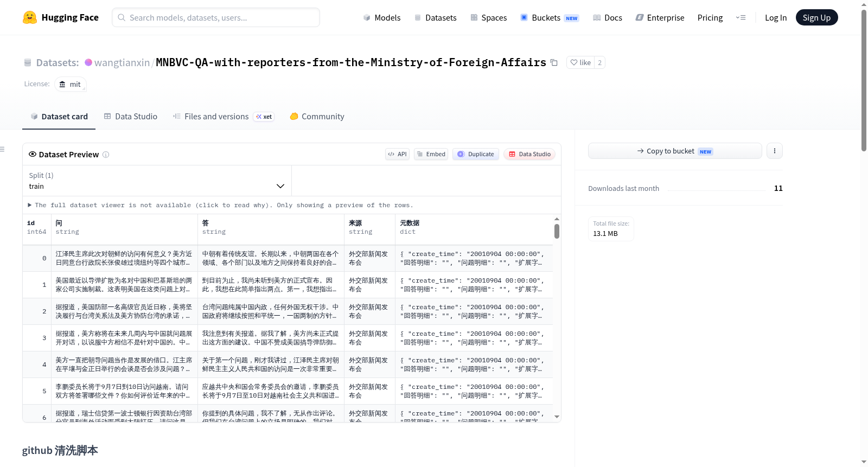The image size is (868, 467).
Task: Select the row with id 0
Action: 288,258
